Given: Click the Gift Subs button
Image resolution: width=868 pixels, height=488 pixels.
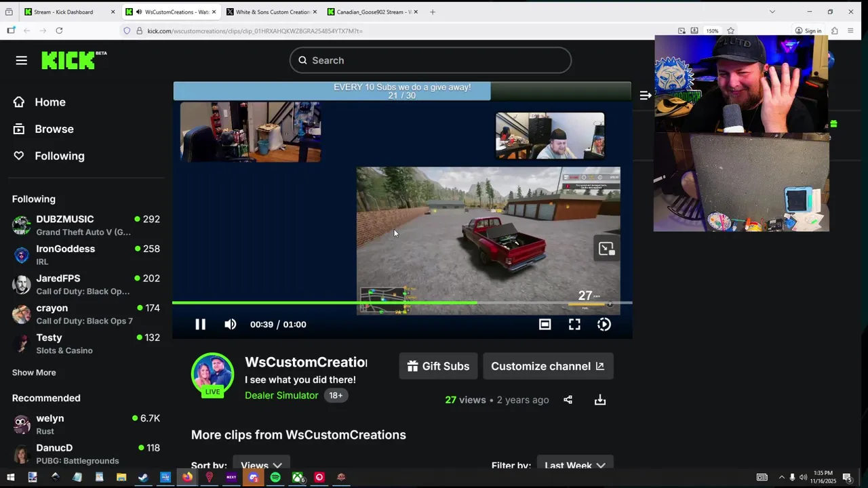Looking at the screenshot, I should click(438, 366).
